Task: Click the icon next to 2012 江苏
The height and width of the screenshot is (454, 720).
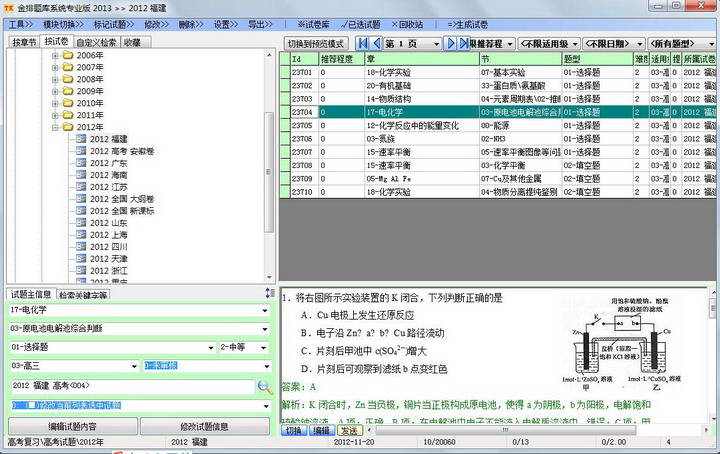Action: [81, 186]
